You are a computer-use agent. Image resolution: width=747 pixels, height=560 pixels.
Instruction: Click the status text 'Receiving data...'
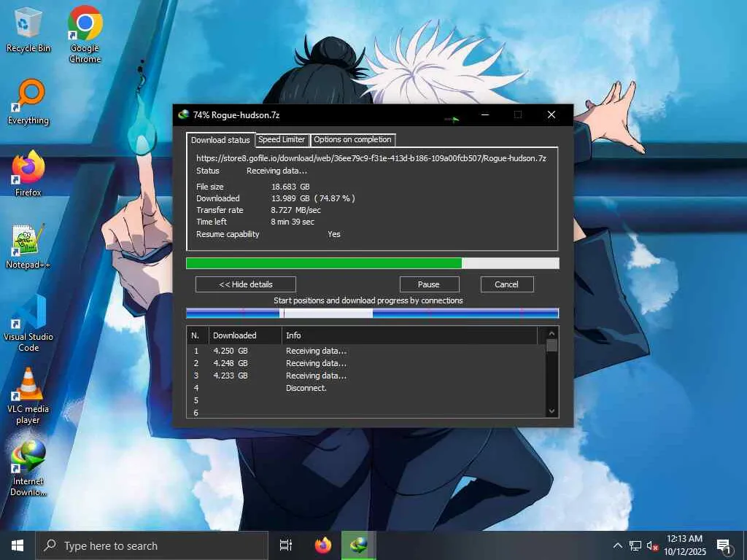point(276,171)
